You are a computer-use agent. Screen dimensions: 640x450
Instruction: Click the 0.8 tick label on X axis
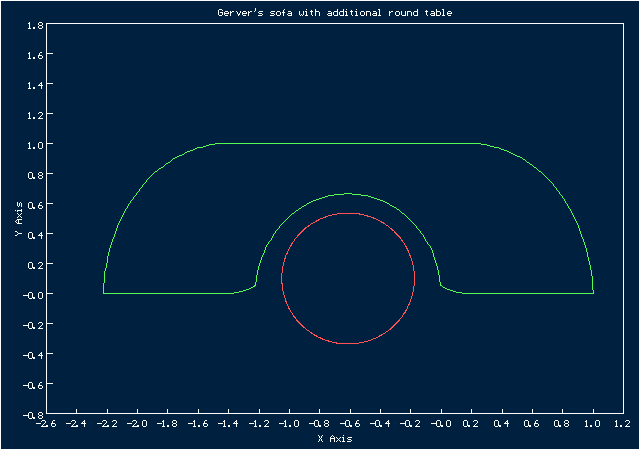point(562,424)
